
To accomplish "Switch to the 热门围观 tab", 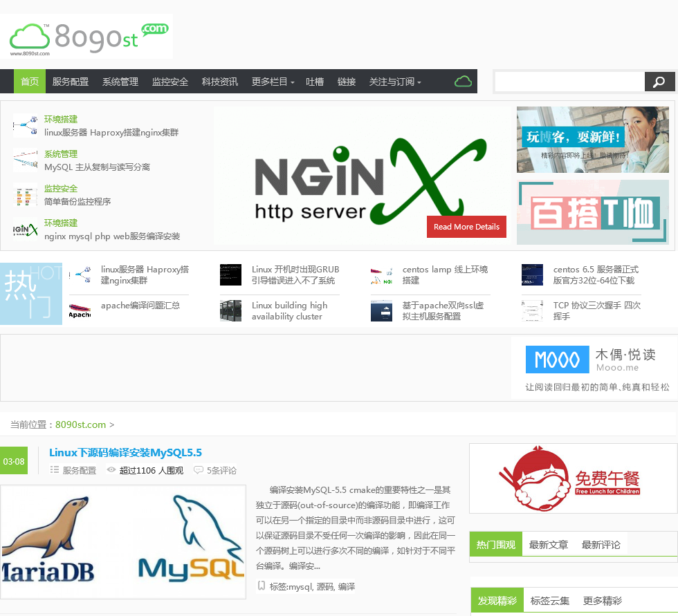I will [x=496, y=544].
